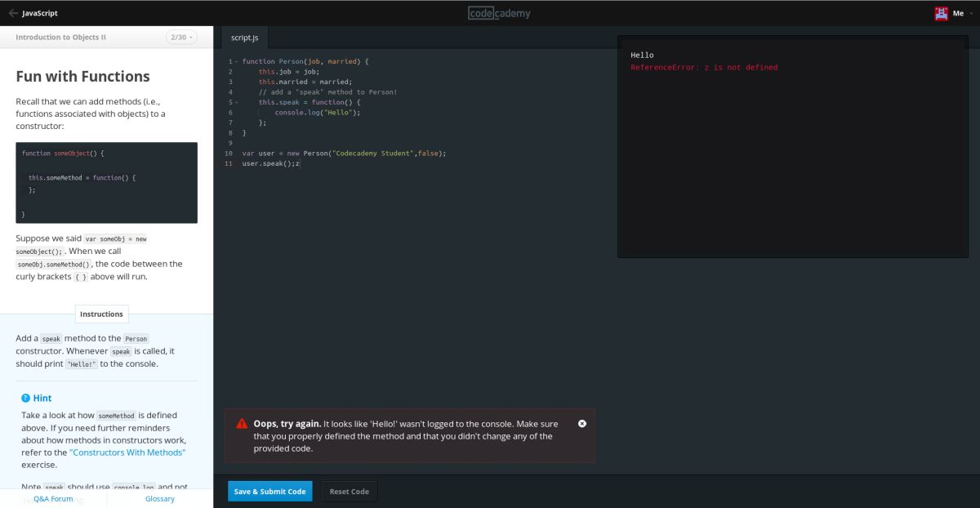Click the red warning triangle icon
Image resolution: width=980 pixels, height=508 pixels.
coord(242,424)
